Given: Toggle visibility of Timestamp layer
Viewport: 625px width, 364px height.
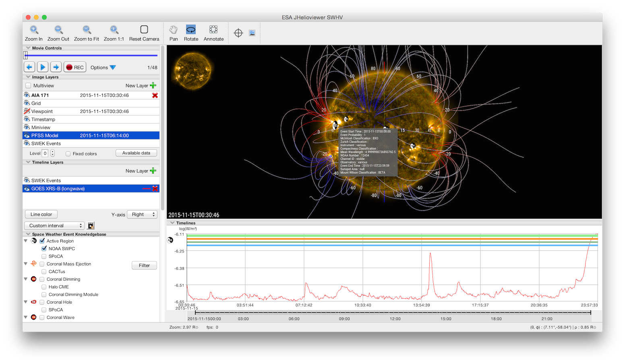Looking at the screenshot, I should [x=27, y=119].
